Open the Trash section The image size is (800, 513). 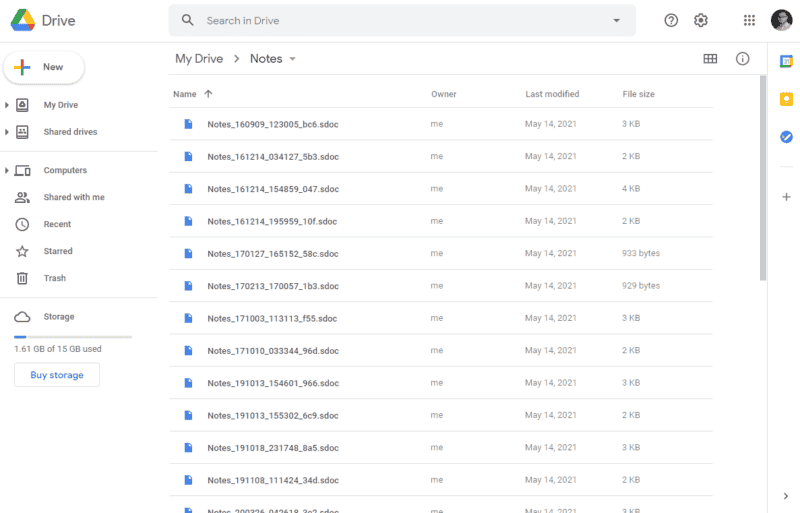point(55,278)
